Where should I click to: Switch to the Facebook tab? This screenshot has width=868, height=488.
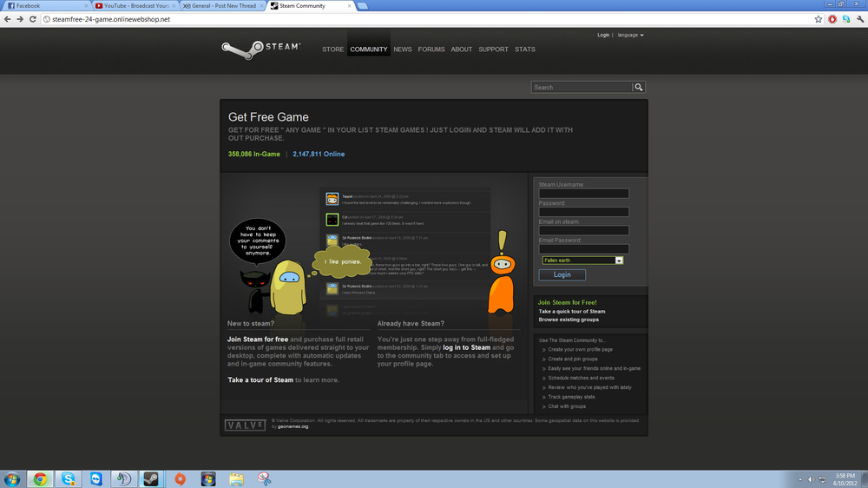click(x=46, y=5)
